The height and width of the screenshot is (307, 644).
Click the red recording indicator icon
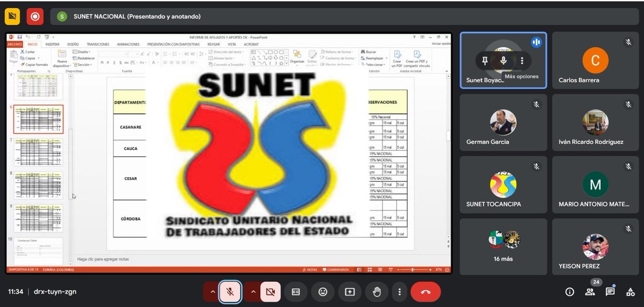(35, 17)
